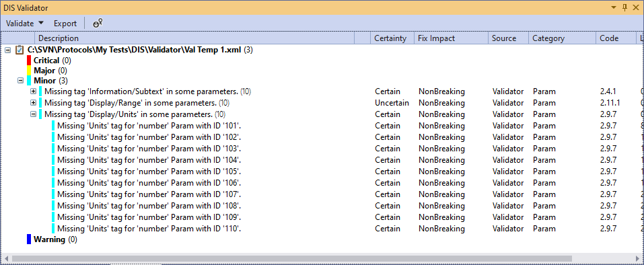Open the window position dropdown arrow in title bar
The height and width of the screenshot is (265, 644).
(614, 7)
